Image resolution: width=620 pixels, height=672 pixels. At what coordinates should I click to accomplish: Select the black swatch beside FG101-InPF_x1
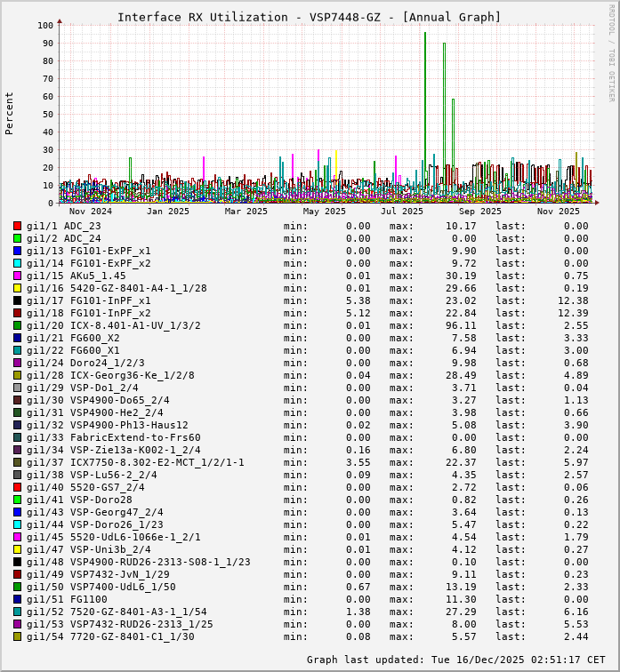coord(17,300)
